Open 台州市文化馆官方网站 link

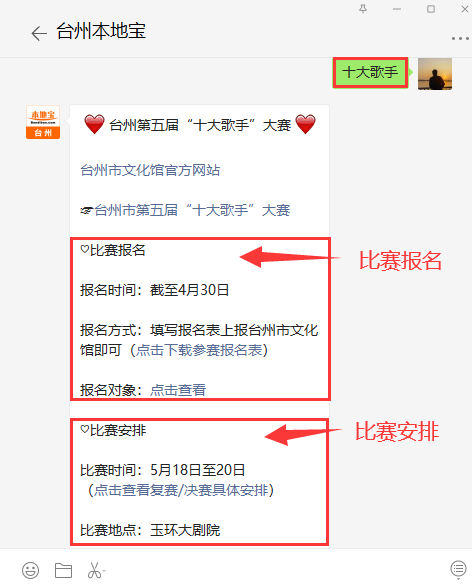pos(150,170)
